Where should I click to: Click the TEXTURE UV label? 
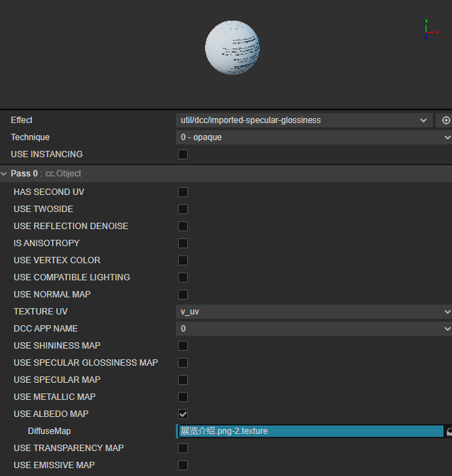click(41, 312)
